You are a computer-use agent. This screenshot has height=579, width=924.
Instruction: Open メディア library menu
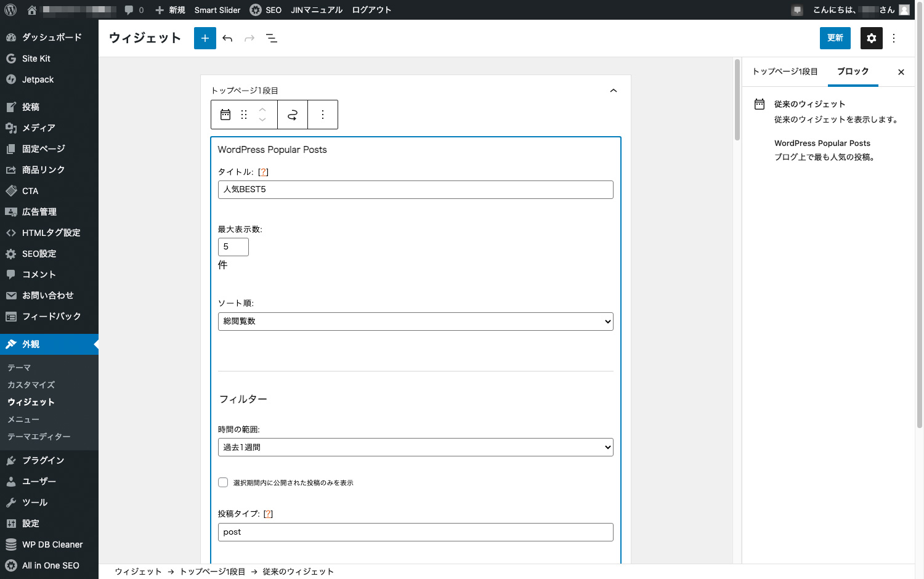49,128
